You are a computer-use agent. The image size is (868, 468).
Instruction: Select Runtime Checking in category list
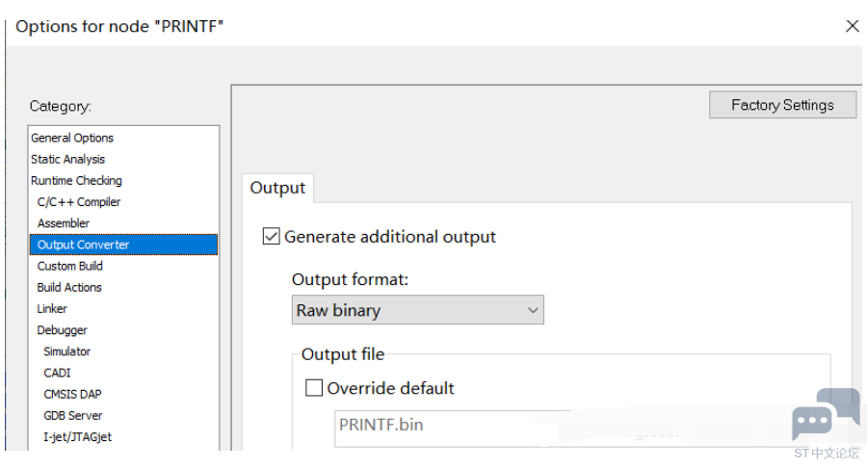click(x=76, y=180)
